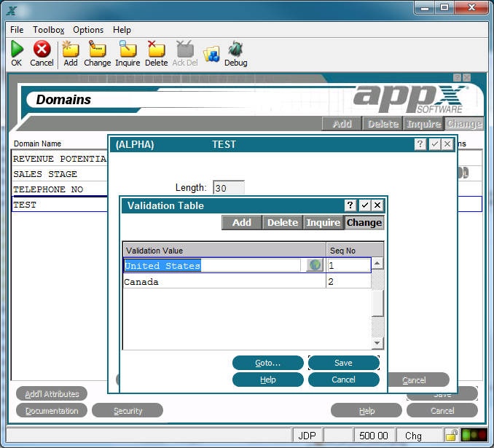Viewport: 494px width, 448px height.
Task: Switch Validation Table to Inquire mode
Action: click(x=324, y=222)
